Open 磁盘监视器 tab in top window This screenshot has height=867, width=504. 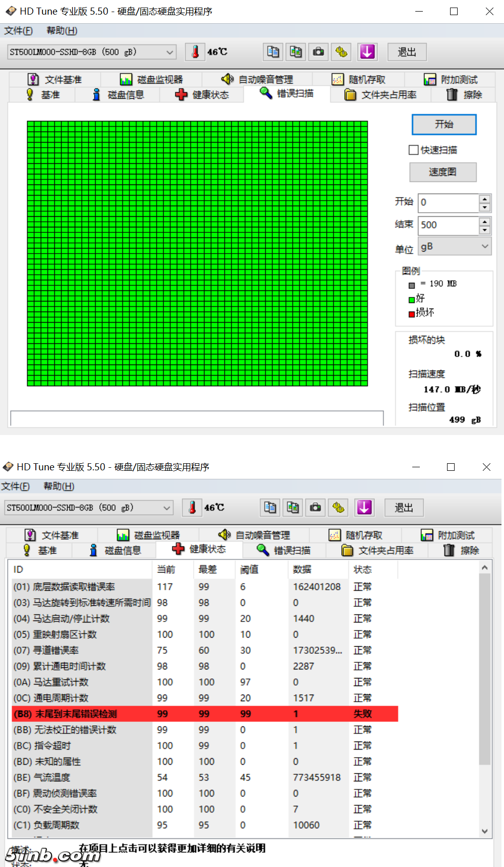151,80
